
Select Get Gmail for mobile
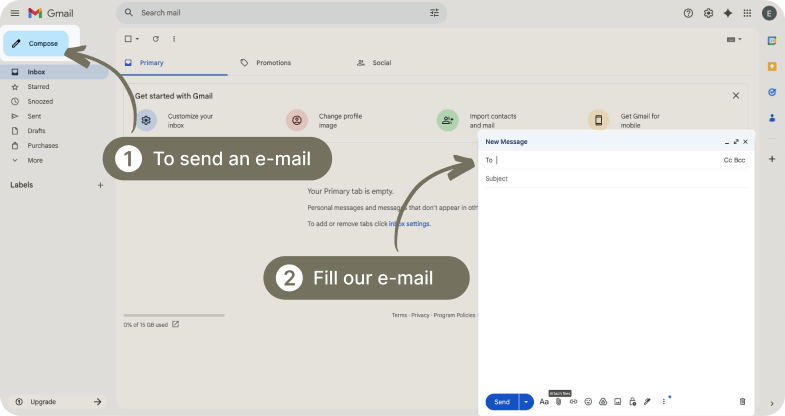click(x=624, y=121)
